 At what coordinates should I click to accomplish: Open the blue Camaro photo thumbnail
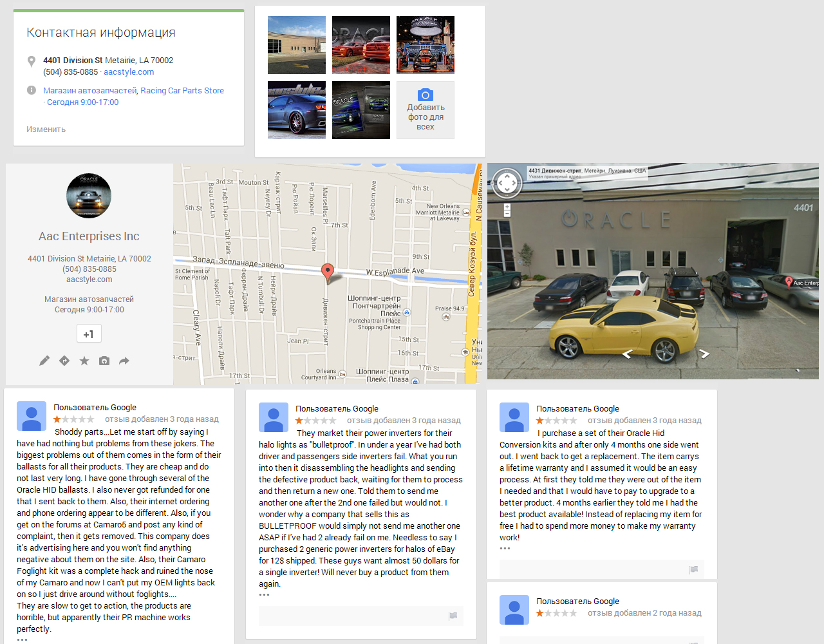click(x=297, y=110)
